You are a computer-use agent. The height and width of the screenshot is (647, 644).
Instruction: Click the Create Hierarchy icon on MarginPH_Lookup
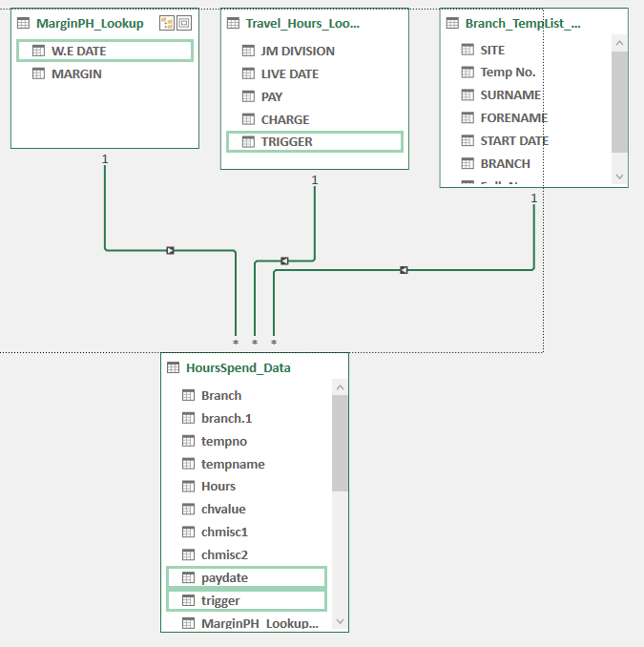(167, 23)
